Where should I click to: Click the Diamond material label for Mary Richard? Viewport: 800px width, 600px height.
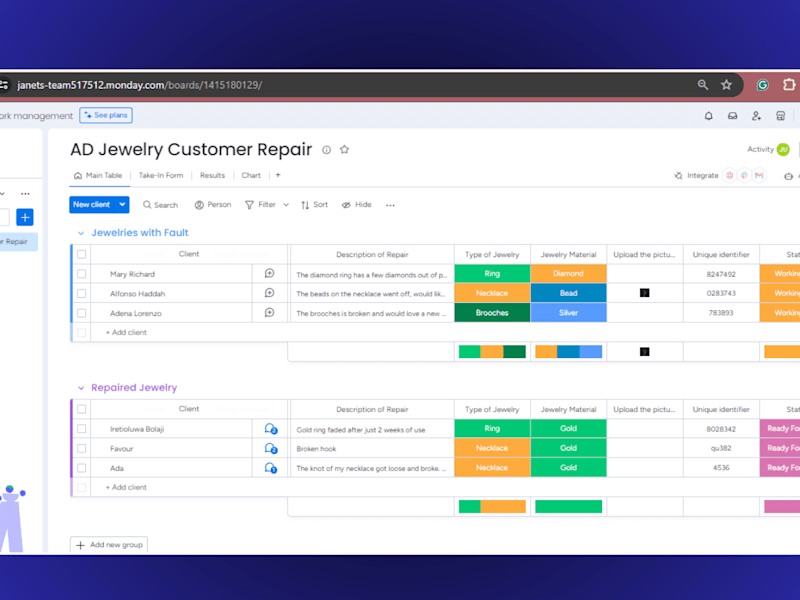point(568,273)
